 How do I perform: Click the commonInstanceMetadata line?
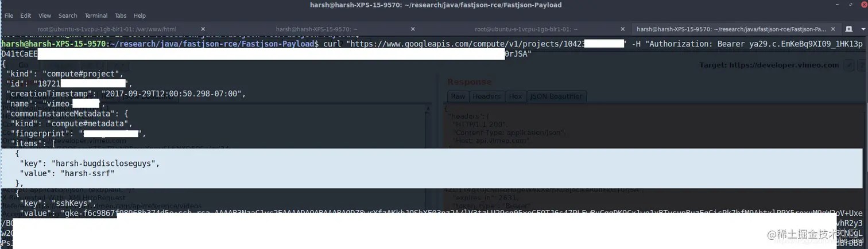click(x=67, y=114)
